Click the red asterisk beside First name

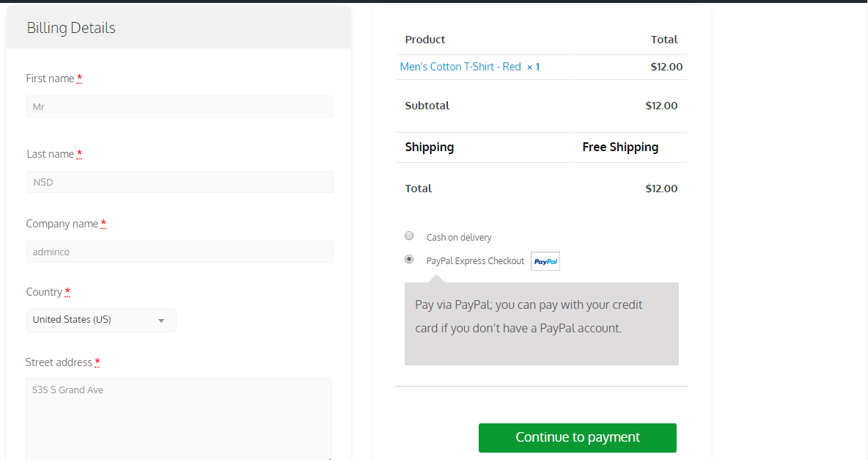pyautogui.click(x=78, y=76)
